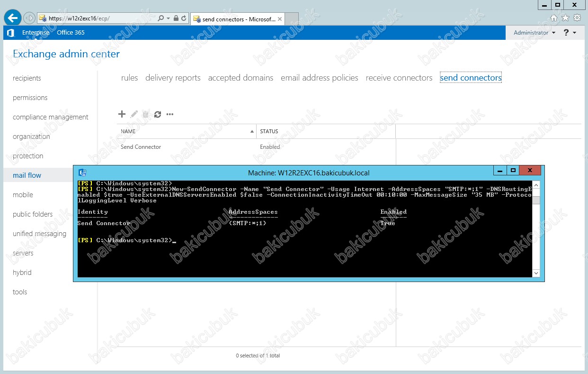Open public folders section
588x374 pixels.
coord(33,214)
